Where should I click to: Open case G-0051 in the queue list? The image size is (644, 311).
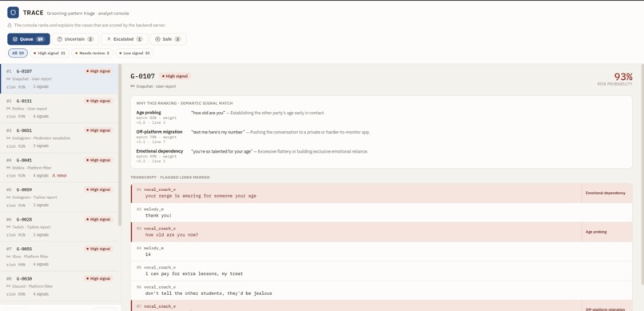[x=59, y=138]
